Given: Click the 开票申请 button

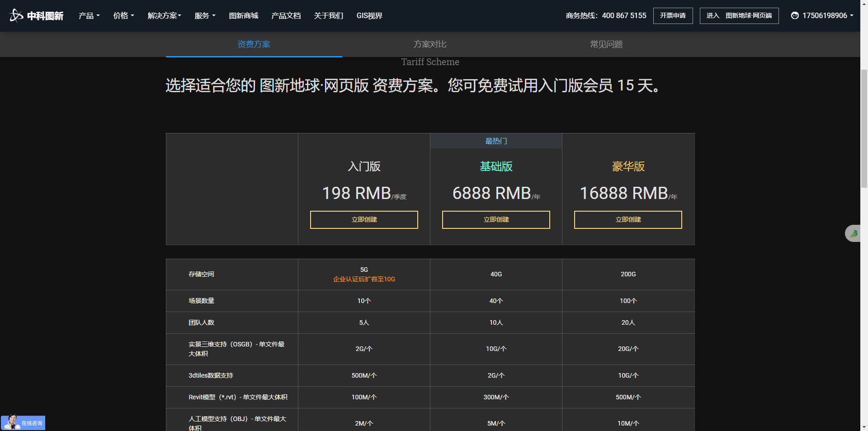Looking at the screenshot, I should [x=673, y=16].
